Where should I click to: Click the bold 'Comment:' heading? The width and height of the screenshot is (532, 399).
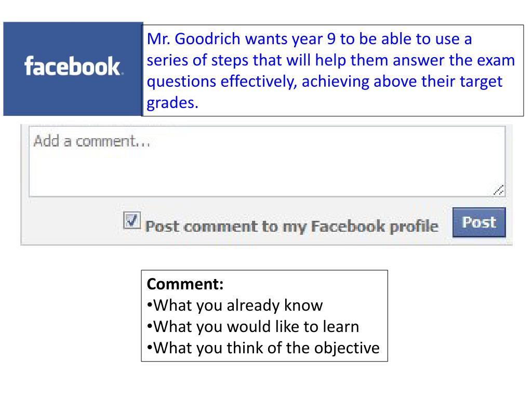[185, 284]
